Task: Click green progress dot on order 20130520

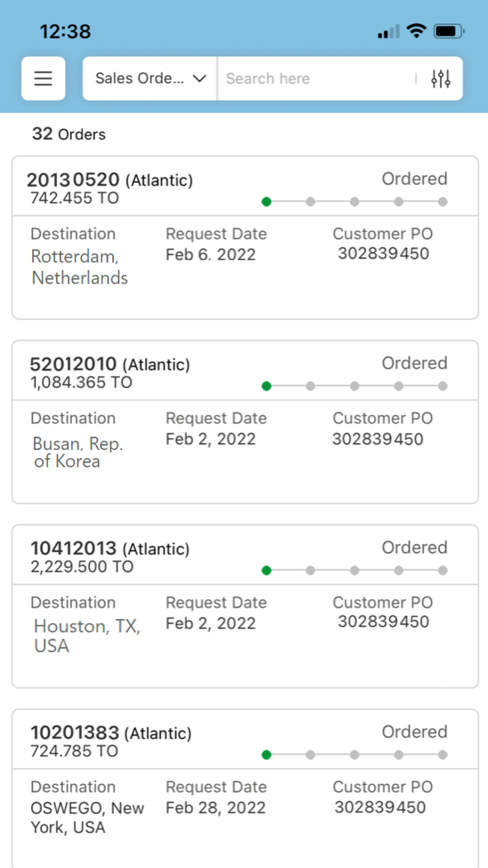Action: tap(266, 202)
